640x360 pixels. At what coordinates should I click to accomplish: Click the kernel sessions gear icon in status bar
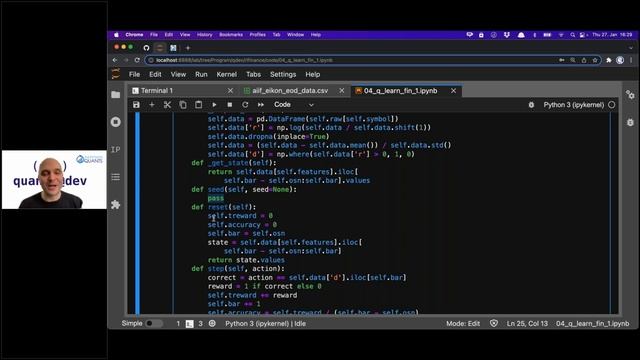click(212, 324)
